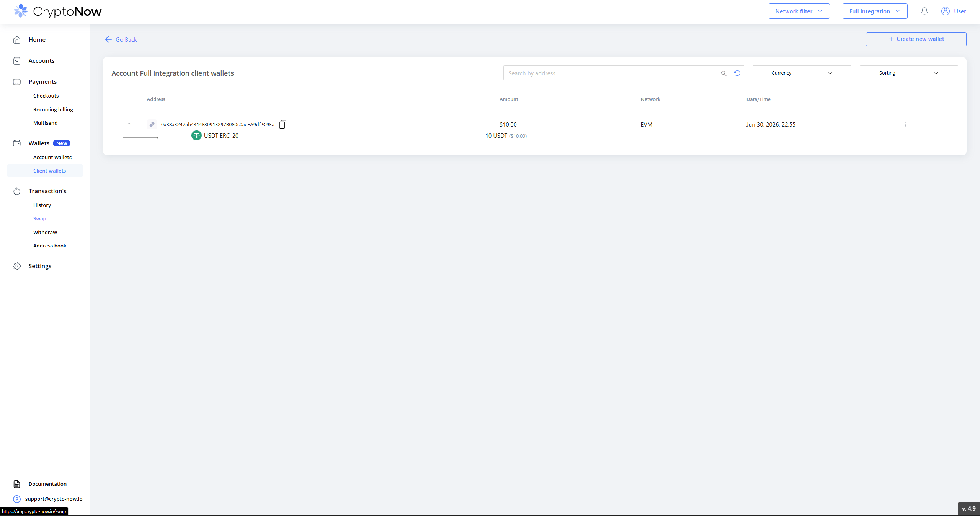Open the User profile icon
The height and width of the screenshot is (516, 980).
(x=945, y=11)
